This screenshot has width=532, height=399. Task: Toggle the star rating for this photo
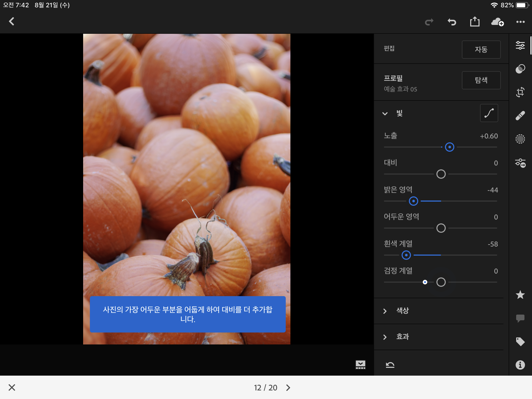(521, 295)
